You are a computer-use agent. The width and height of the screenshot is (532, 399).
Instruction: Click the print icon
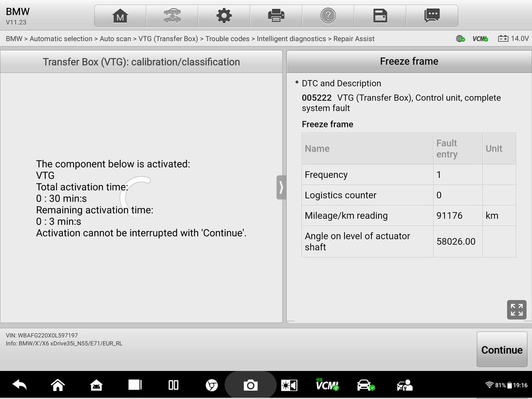[x=276, y=16]
